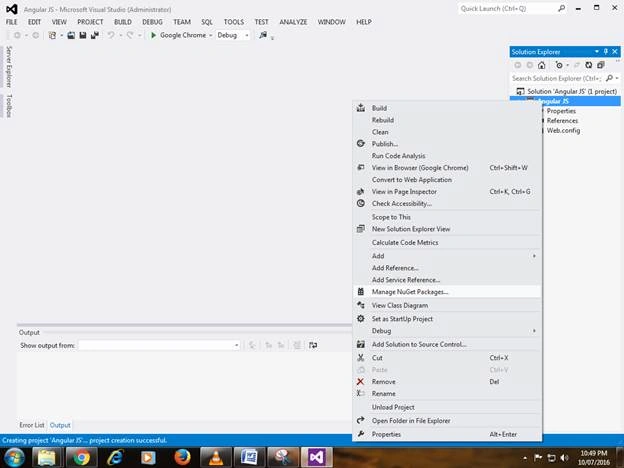Open the PROJECT menu
The height and width of the screenshot is (468, 624).
tap(90, 22)
